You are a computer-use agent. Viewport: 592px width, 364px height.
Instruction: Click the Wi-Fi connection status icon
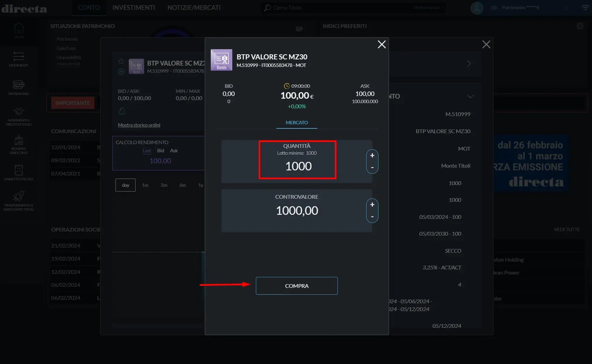[x=586, y=8]
